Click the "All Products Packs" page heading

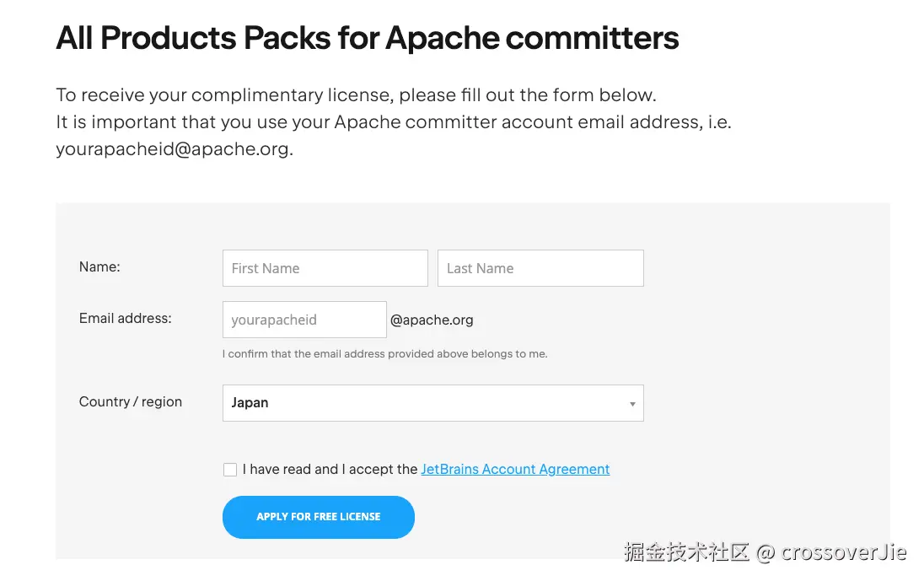tap(367, 38)
